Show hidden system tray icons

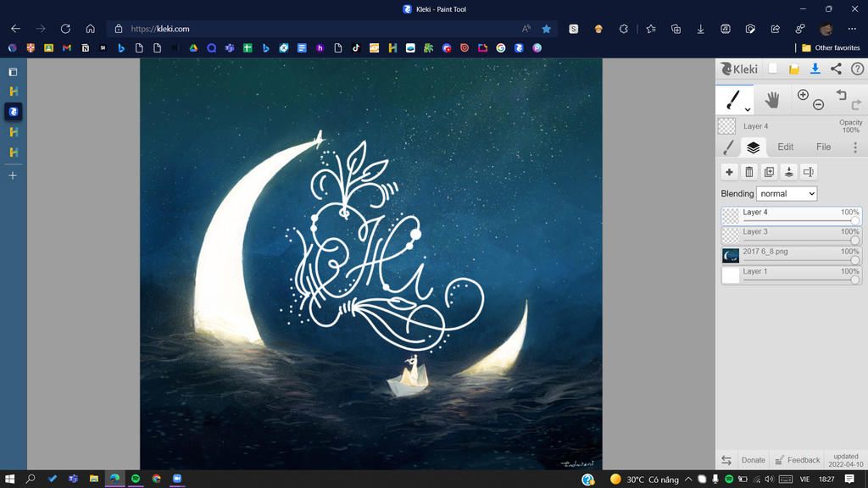(x=688, y=480)
